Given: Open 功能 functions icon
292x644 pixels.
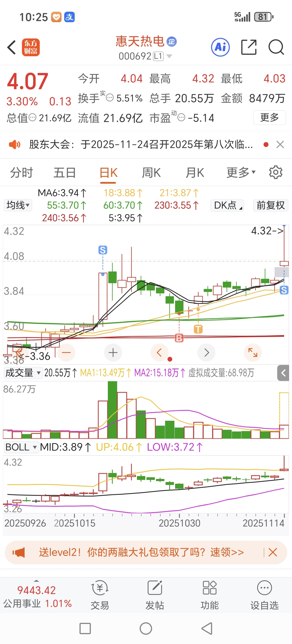Looking at the screenshot, I should [x=209, y=595].
